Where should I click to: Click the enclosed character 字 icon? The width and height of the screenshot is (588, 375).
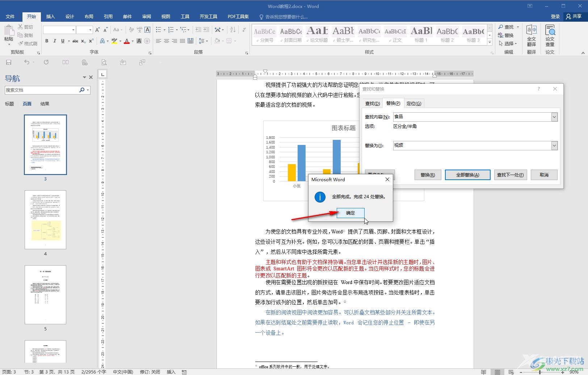[147, 41]
